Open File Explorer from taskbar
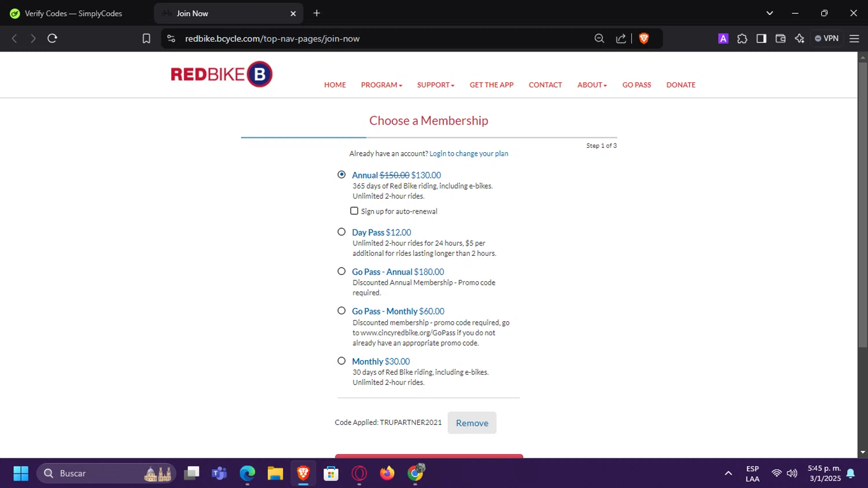Image resolution: width=868 pixels, height=488 pixels. tap(275, 474)
